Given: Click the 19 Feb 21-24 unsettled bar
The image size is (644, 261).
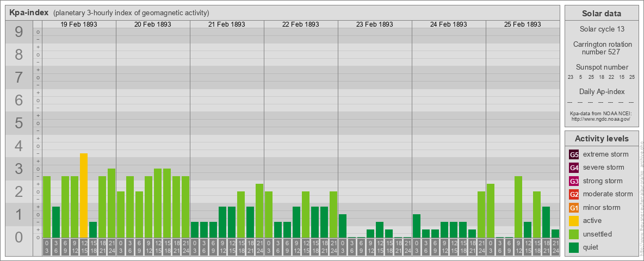Looking at the screenshot, I should (112, 203).
